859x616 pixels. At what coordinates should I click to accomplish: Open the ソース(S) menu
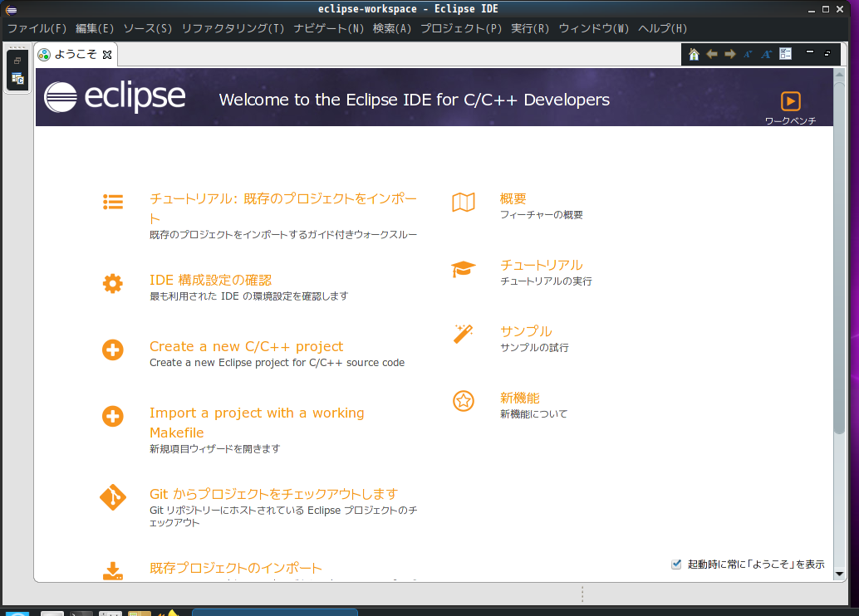coord(147,28)
